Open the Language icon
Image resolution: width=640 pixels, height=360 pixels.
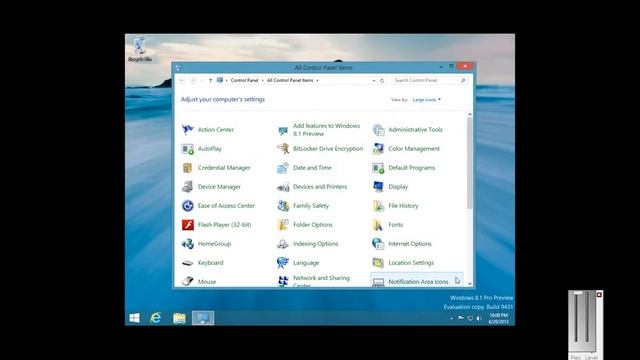click(x=283, y=263)
